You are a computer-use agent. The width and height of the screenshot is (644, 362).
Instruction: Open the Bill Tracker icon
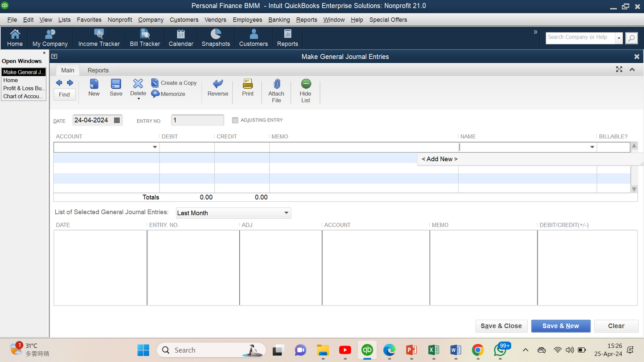145,35
